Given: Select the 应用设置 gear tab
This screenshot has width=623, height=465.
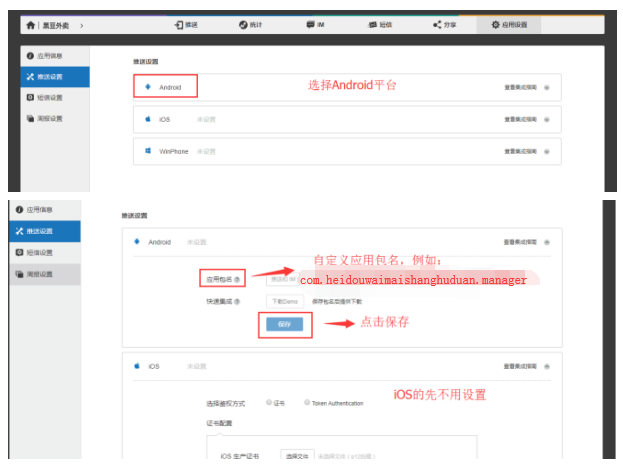Looking at the screenshot, I should 509,25.
